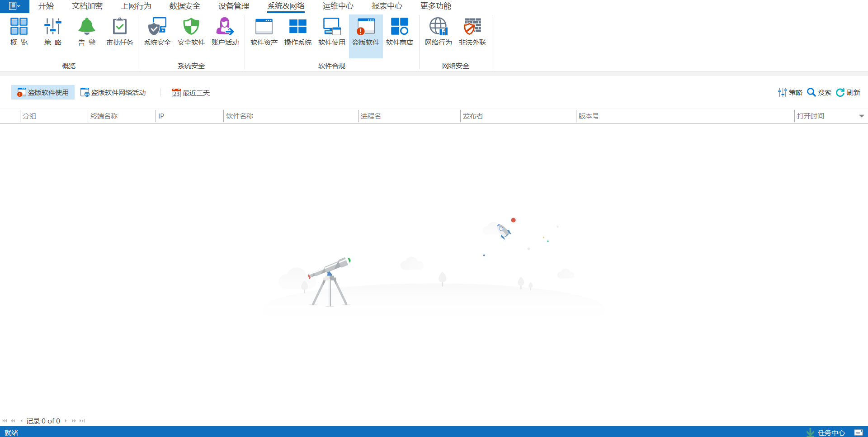Image resolution: width=868 pixels, height=437 pixels.
Task: Open the 安全软件 shield icon
Action: point(191,32)
